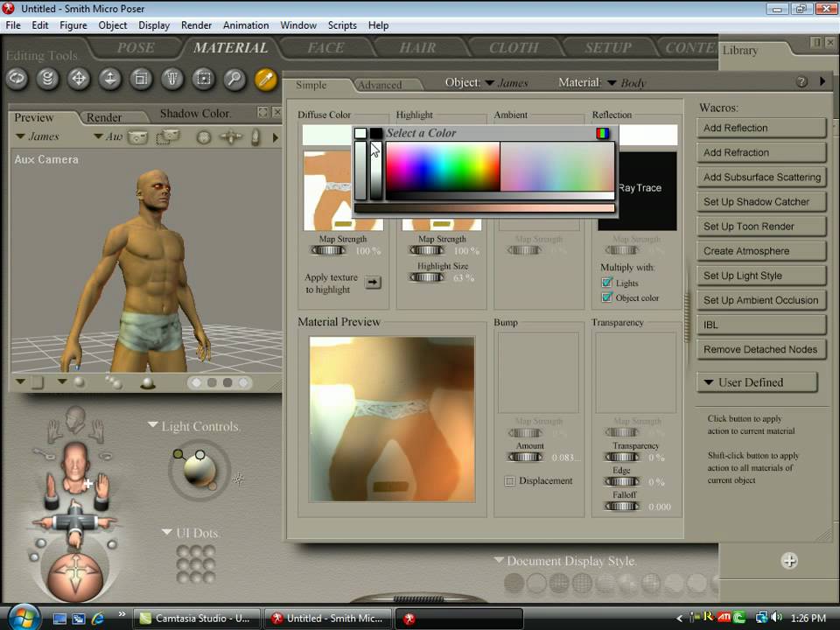Screen dimensions: 840x630
Task: Switch to the Render tab in preview window
Action: pyautogui.click(x=104, y=117)
